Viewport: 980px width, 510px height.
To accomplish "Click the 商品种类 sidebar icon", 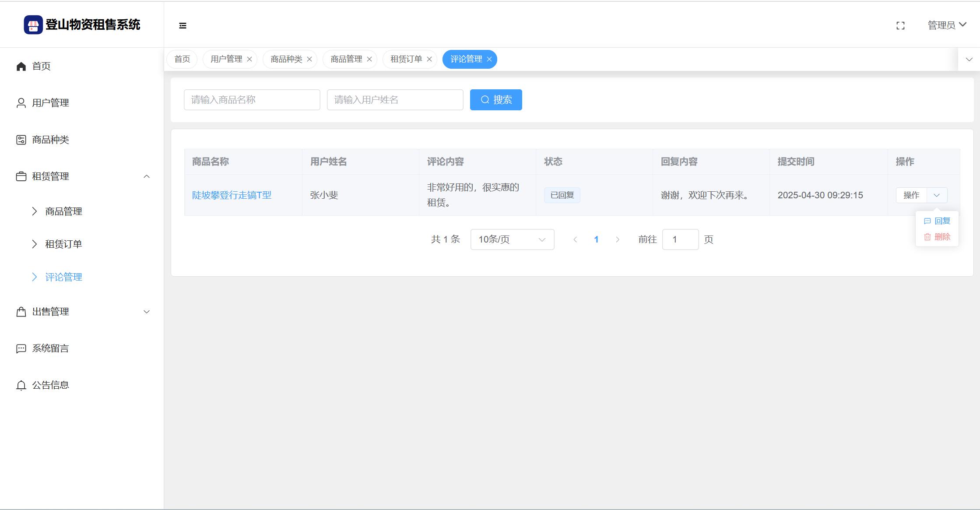I will pyautogui.click(x=21, y=140).
